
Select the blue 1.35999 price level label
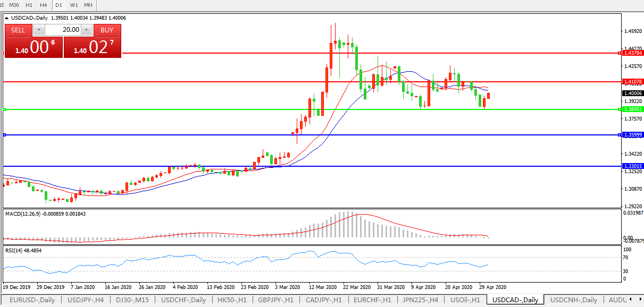(633, 135)
